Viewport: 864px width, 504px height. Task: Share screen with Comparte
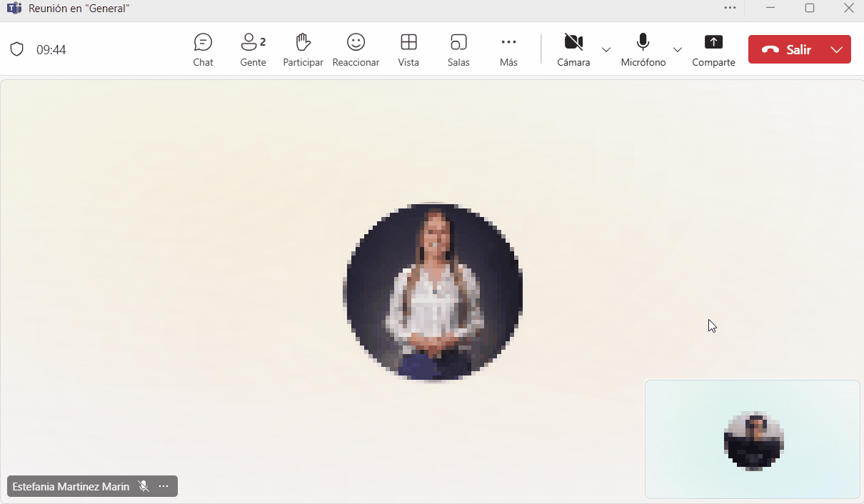point(713,49)
